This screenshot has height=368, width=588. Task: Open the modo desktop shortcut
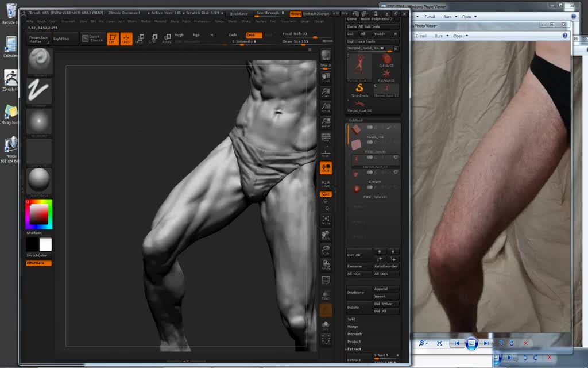[x=10, y=149]
